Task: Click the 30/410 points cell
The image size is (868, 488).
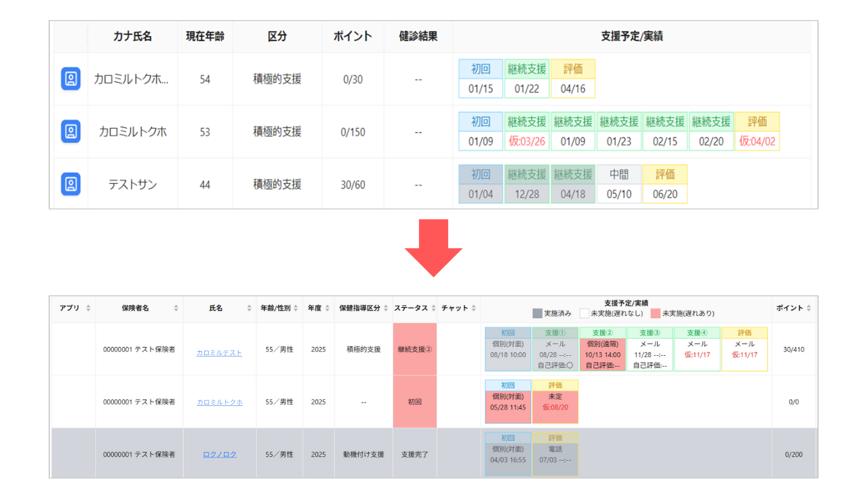Action: click(793, 350)
